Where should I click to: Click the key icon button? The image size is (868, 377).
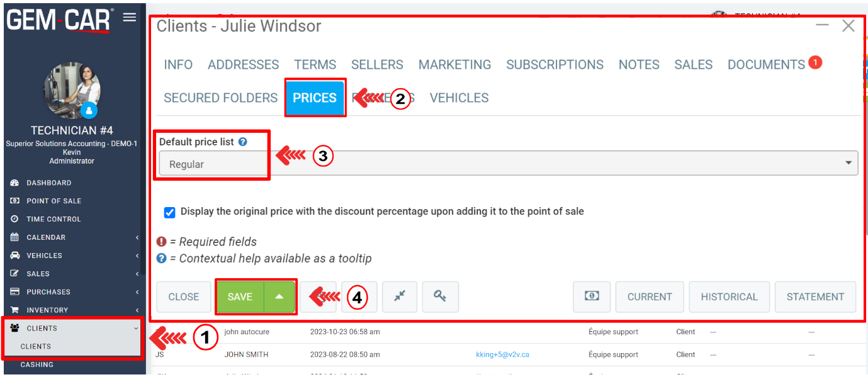(440, 296)
